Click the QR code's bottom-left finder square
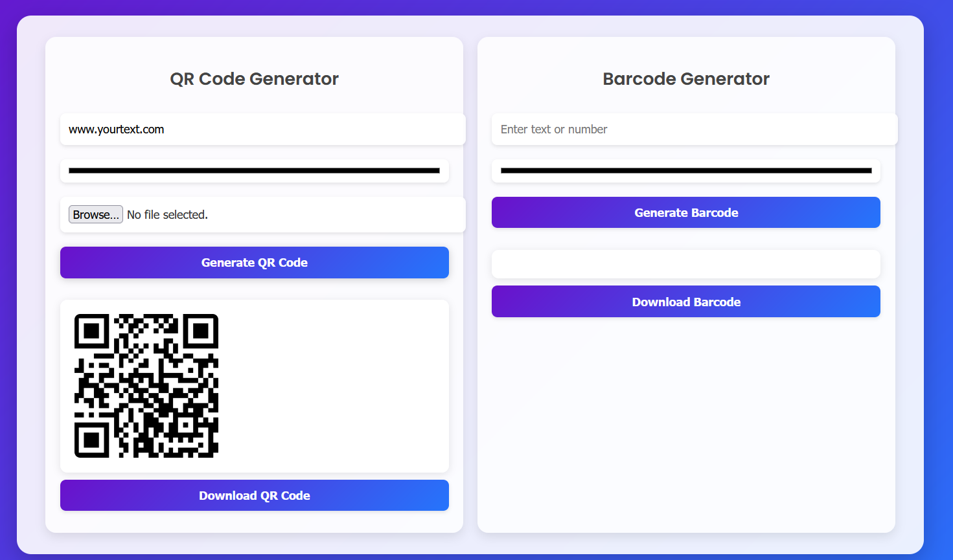The width and height of the screenshot is (953, 560). pos(91,440)
